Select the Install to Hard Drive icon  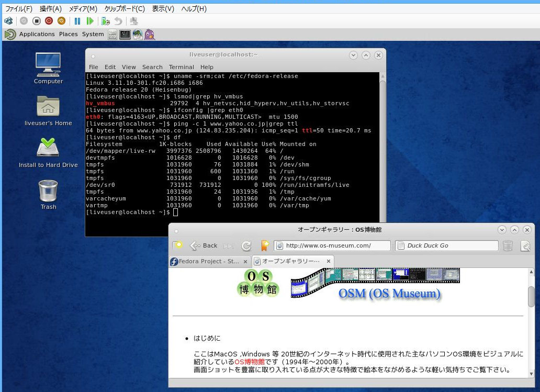tap(48, 153)
